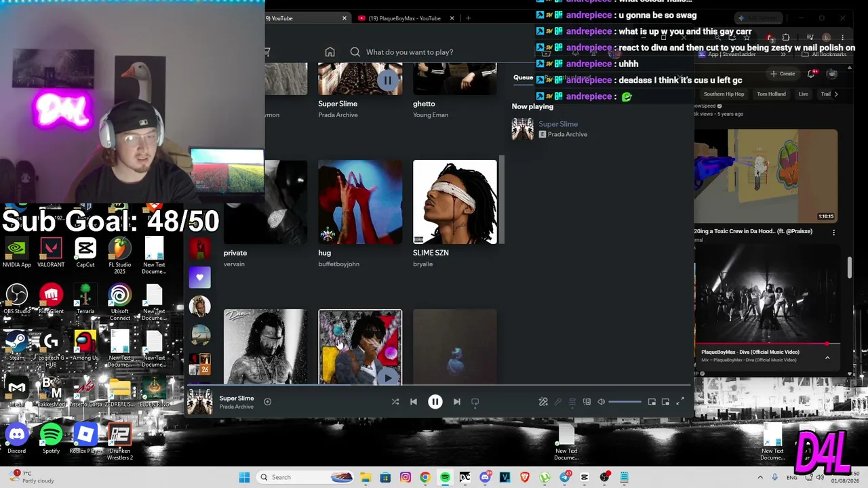Open the buffetboyjohn artist link
This screenshot has height=488, width=868.
coord(338,264)
